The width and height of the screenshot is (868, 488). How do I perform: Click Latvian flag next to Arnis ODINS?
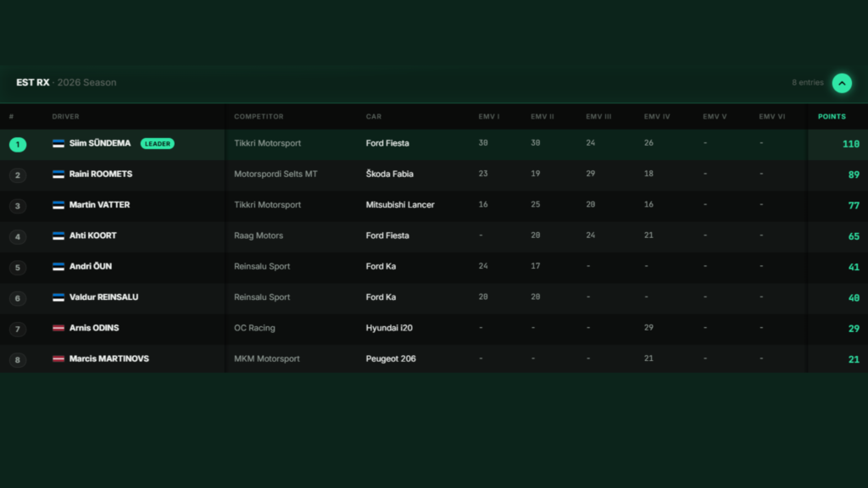point(58,328)
